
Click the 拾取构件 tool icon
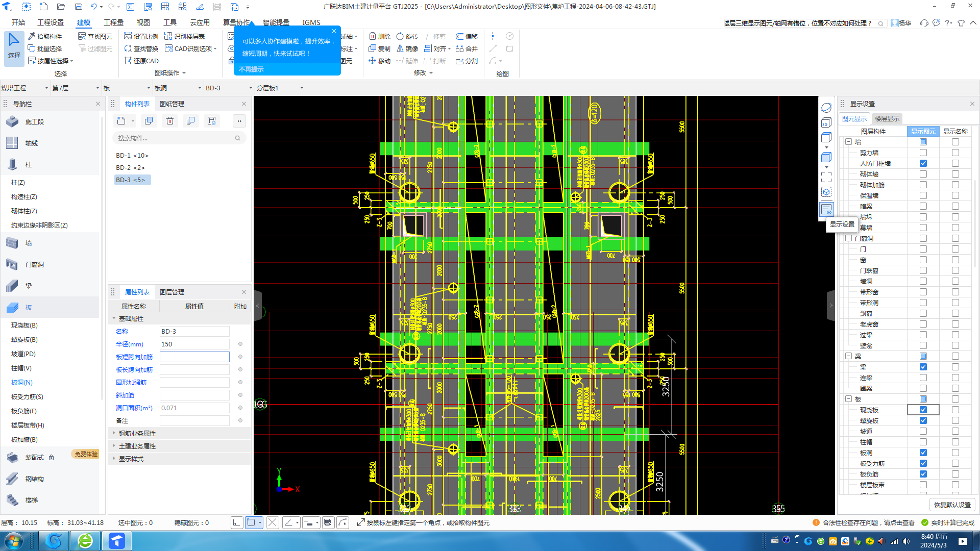click(32, 36)
